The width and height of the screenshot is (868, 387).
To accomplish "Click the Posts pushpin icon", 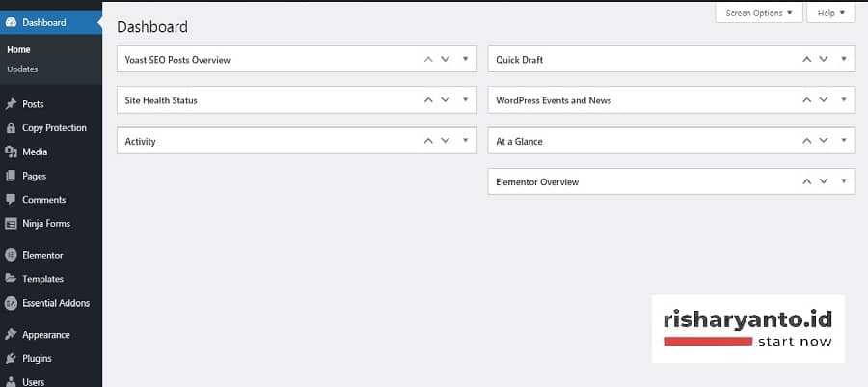I will (x=11, y=104).
